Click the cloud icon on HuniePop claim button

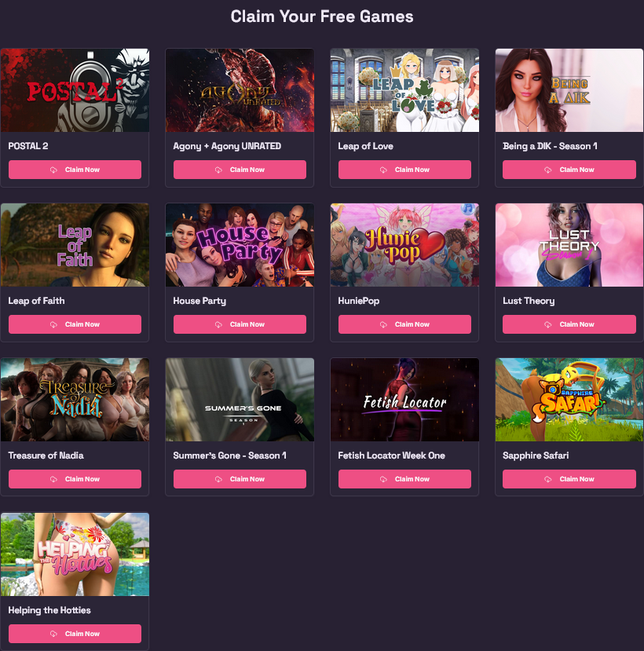tap(383, 324)
